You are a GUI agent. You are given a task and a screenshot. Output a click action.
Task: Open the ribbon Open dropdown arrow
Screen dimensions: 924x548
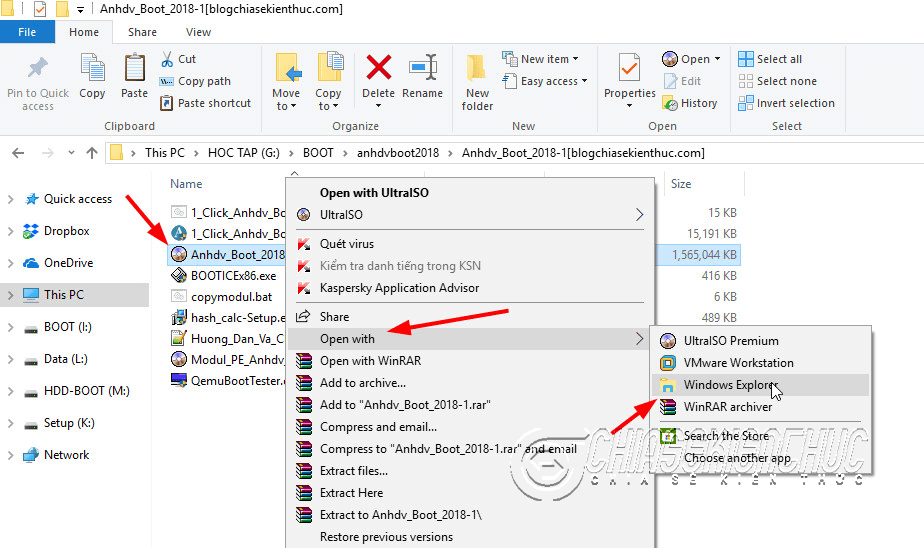[x=717, y=59]
